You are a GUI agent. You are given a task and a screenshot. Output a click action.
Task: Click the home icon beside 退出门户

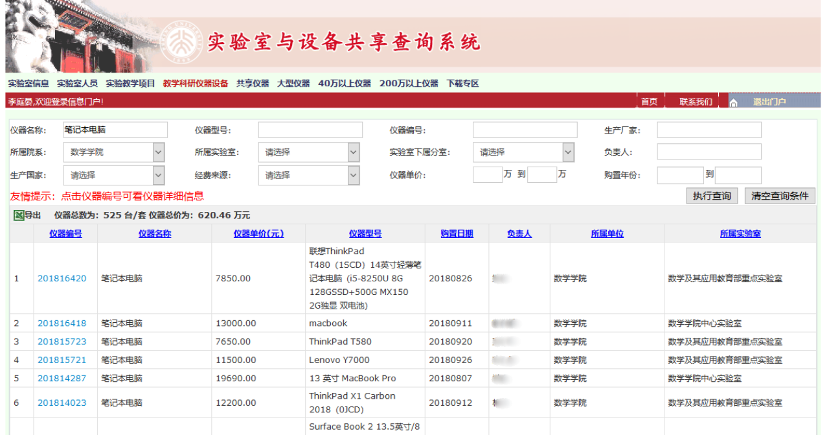coord(734,102)
